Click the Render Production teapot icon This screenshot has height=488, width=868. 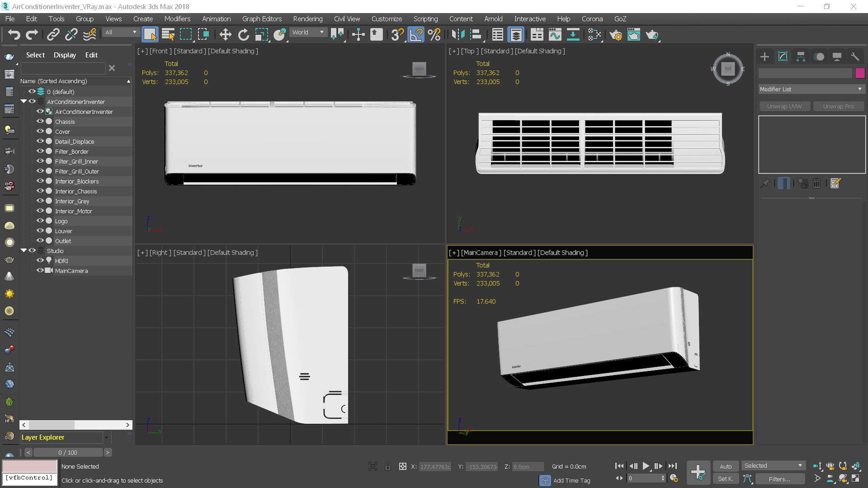click(x=652, y=35)
